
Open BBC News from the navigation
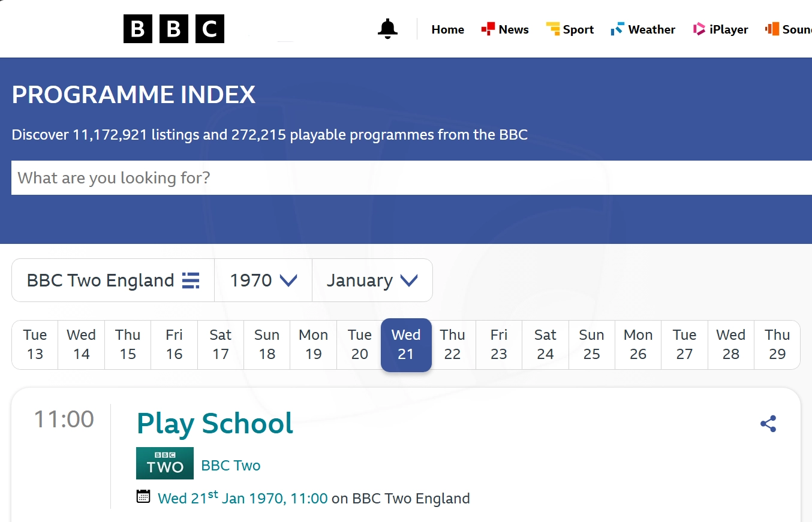pyautogui.click(x=505, y=29)
